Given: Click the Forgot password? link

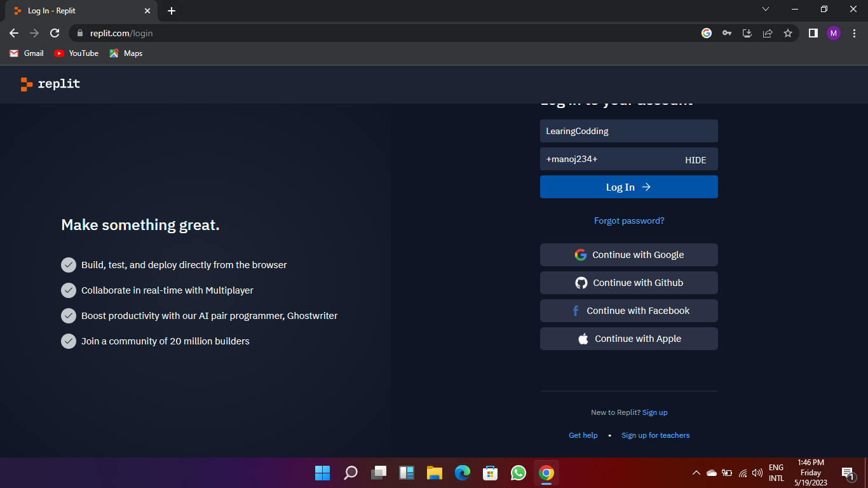Looking at the screenshot, I should click(x=629, y=220).
